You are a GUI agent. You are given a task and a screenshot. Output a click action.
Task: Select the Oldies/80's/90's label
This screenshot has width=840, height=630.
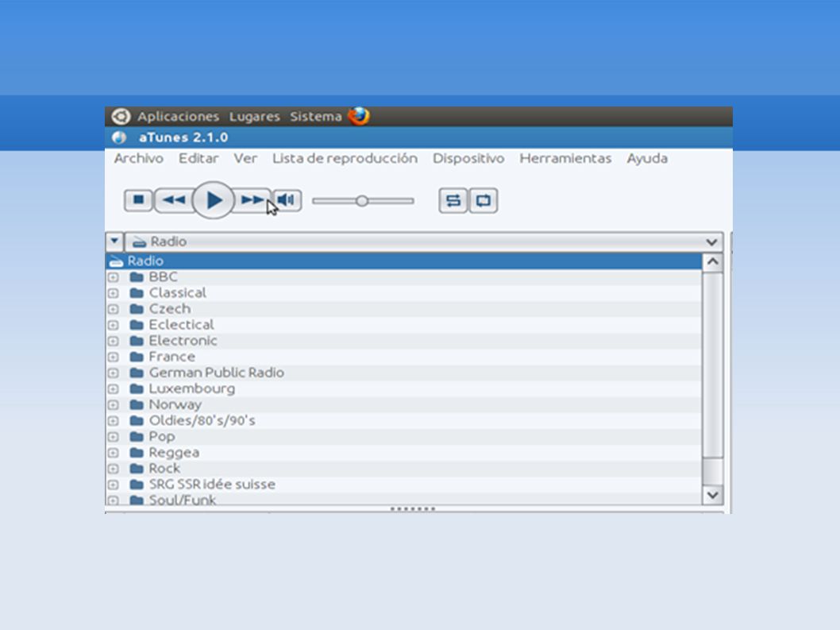(202, 420)
